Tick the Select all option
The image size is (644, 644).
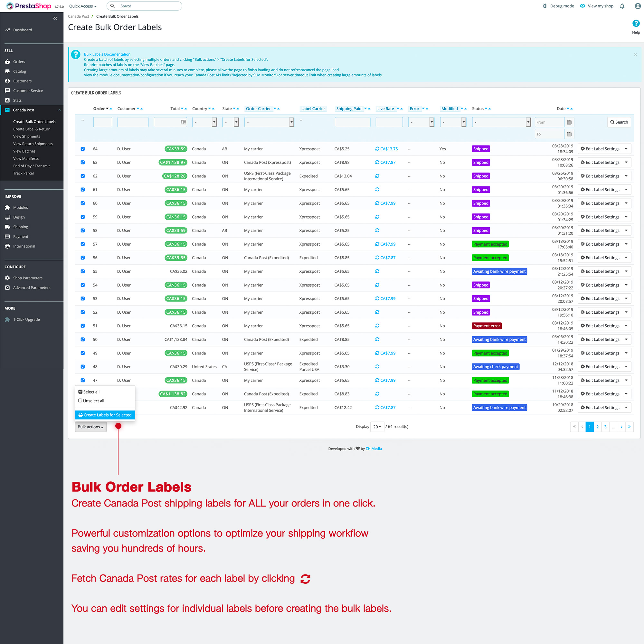pyautogui.click(x=89, y=392)
